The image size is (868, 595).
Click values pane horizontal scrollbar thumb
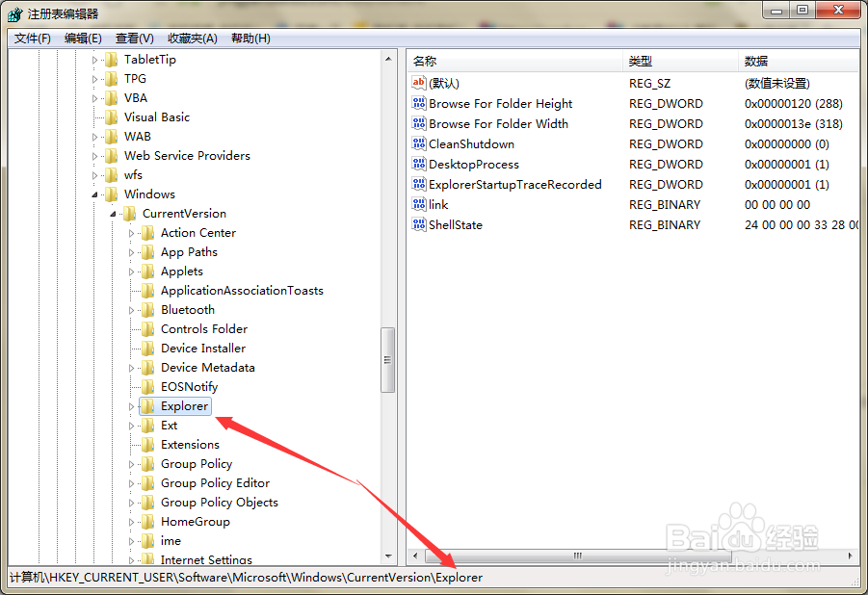578,556
